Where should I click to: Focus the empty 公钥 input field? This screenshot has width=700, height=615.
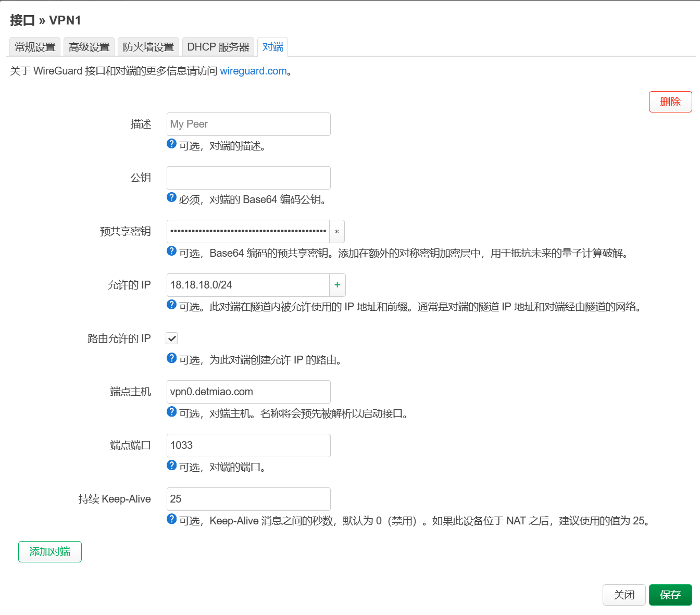coord(248,178)
